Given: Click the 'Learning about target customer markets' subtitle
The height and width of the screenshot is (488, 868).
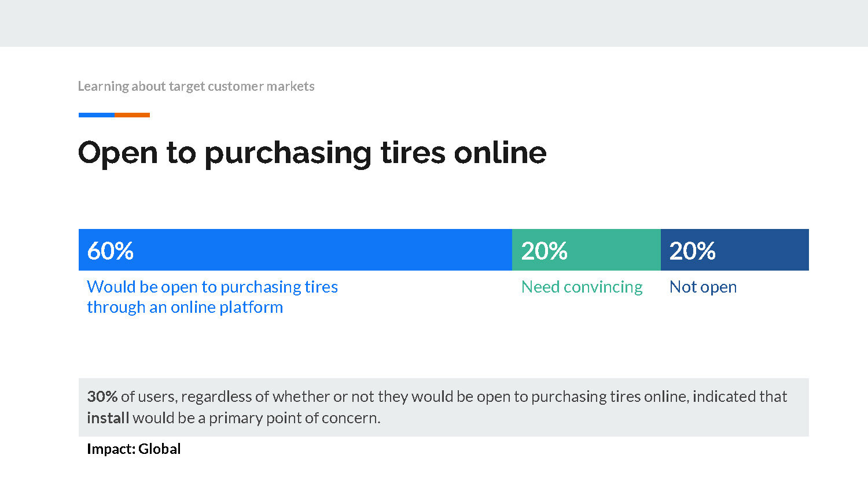Looking at the screenshot, I should tap(196, 86).
